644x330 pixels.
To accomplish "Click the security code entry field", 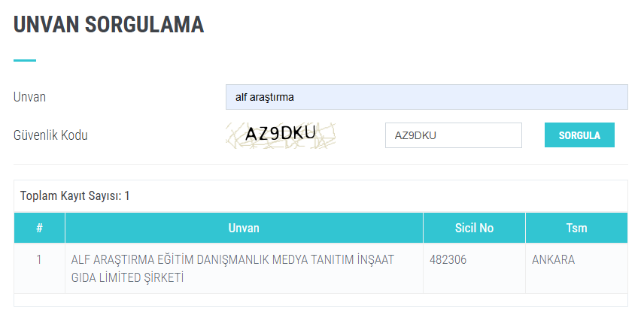I will click(454, 135).
